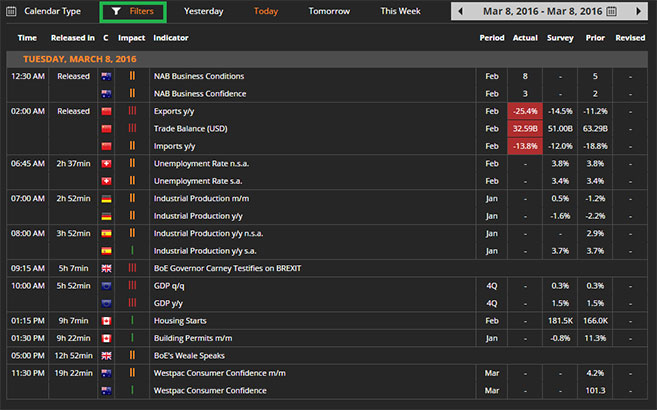Click the Germany flag for Industrial Production m/m
This screenshot has width=657, height=410.
pos(106,198)
